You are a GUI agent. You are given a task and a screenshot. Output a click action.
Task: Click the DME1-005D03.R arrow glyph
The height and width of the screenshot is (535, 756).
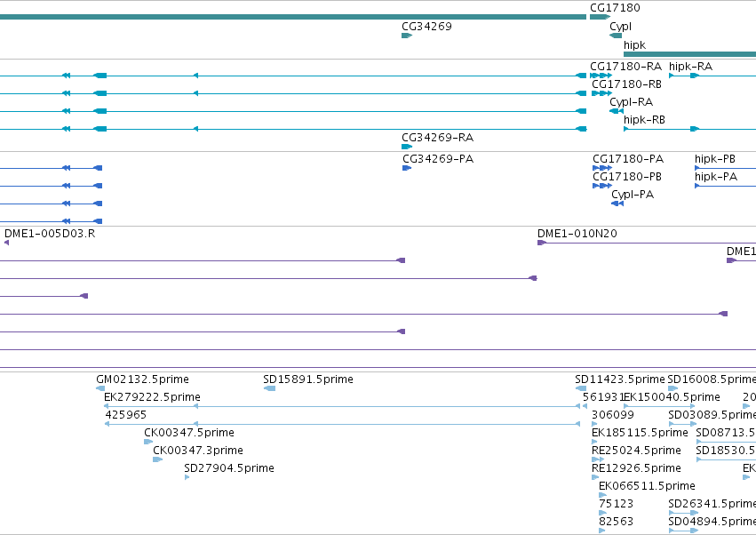7,243
